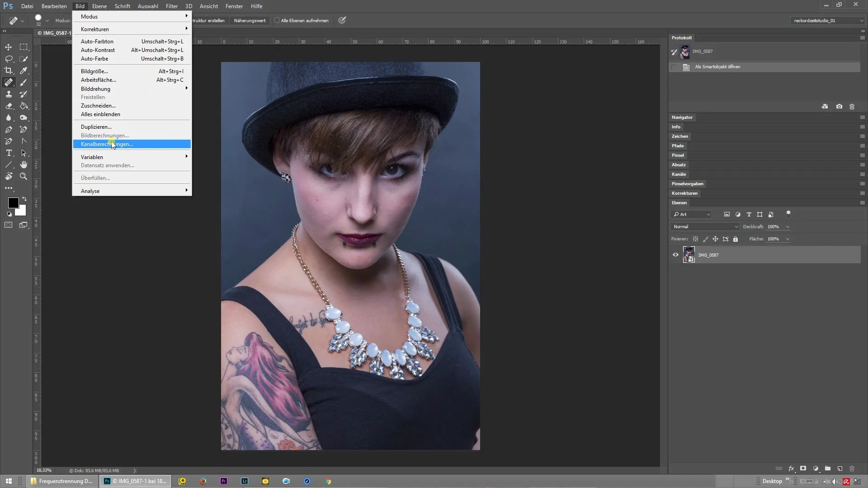Select the Path Selection arrow tool

24,153
